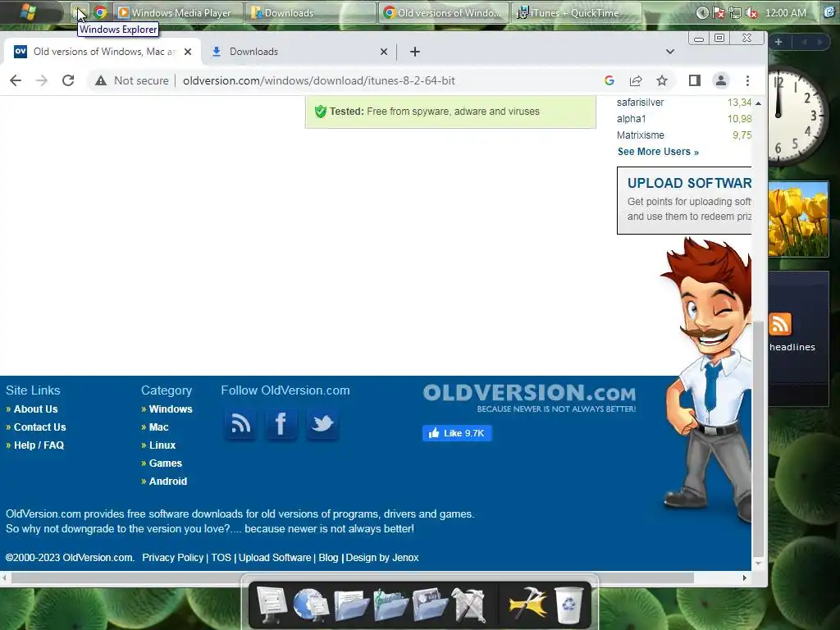Click the OLDVERSION.COM footer logo
This screenshot has height=630, width=840.
coord(529,398)
